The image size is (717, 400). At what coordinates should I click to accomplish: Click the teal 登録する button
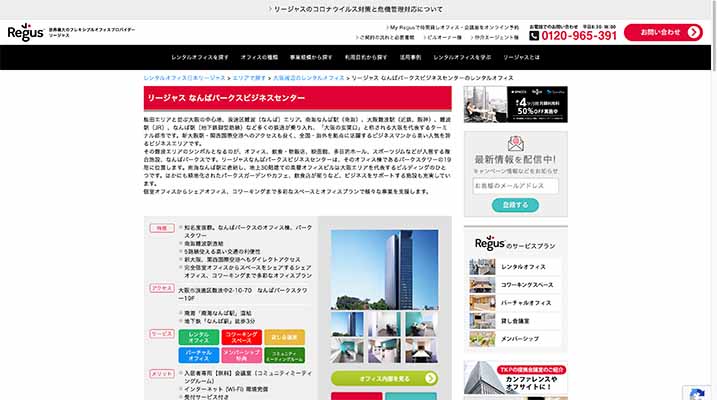tap(515, 205)
